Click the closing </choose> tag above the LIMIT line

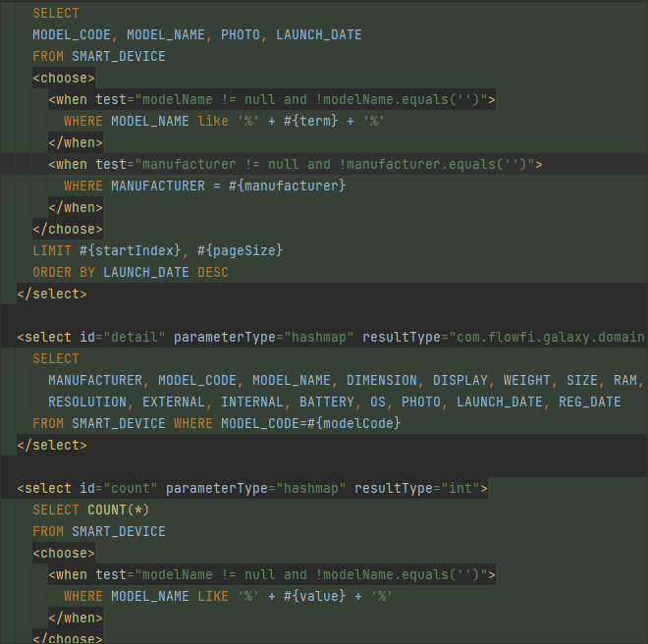68,229
